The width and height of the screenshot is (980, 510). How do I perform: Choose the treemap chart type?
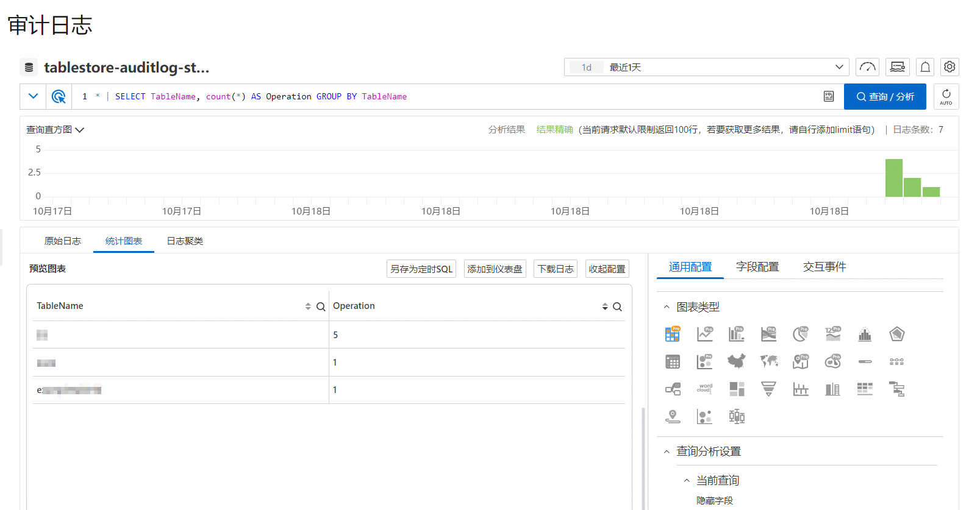(737, 389)
